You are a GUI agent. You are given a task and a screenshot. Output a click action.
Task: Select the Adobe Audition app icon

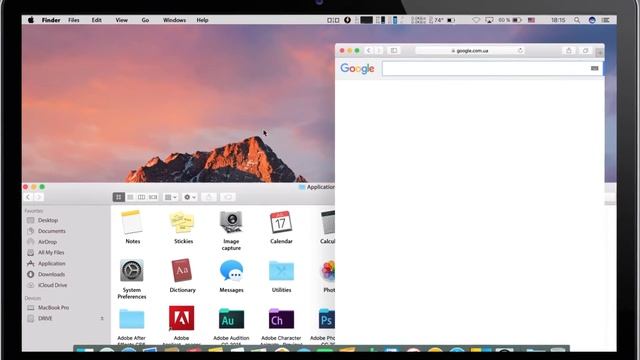point(231,319)
